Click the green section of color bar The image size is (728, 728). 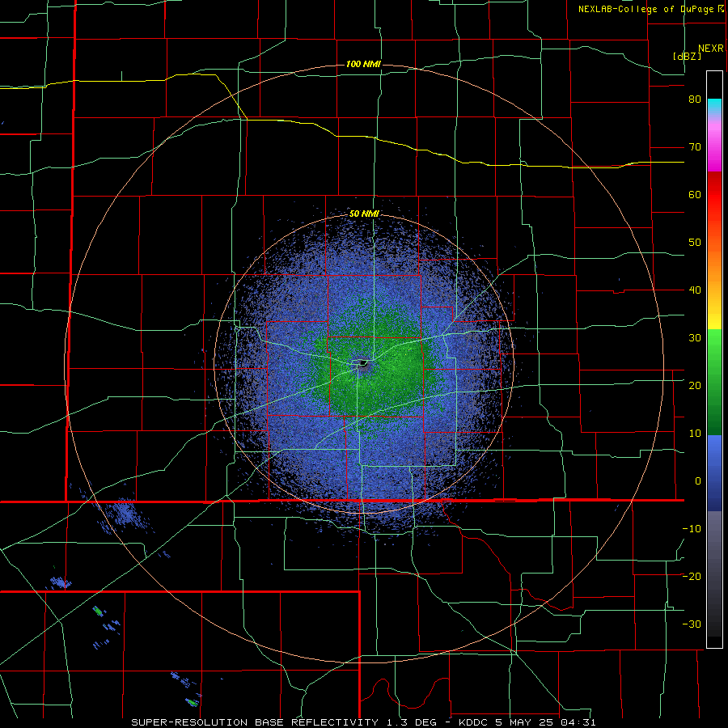click(714, 381)
